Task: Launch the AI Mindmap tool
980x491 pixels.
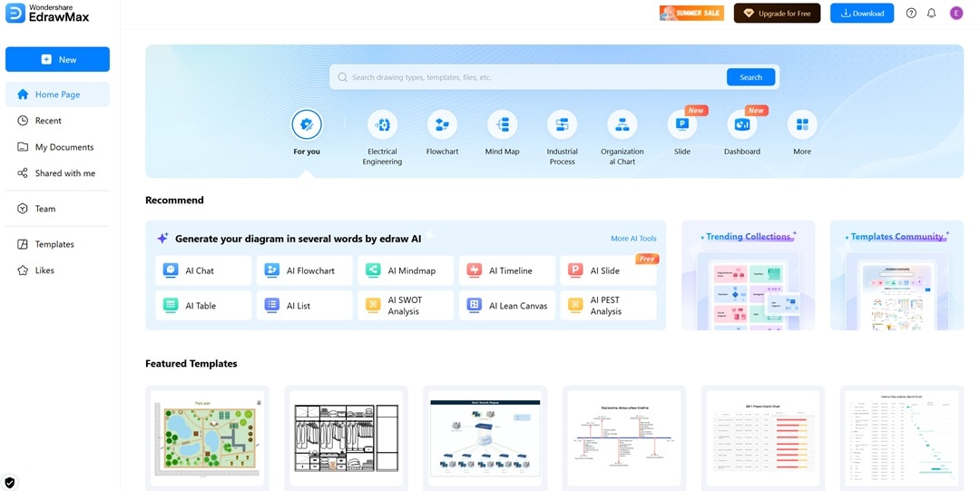Action: 406,270
